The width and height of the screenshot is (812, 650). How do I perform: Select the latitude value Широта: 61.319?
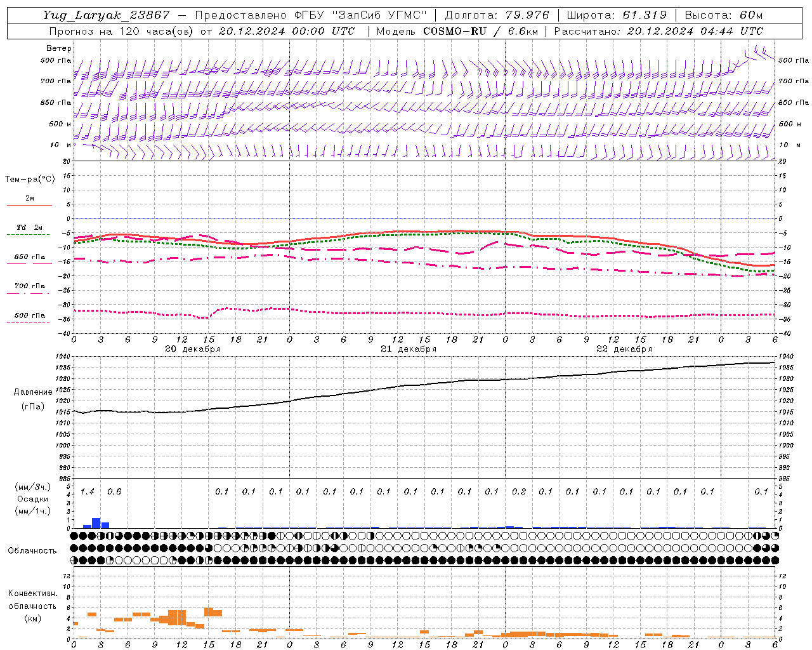point(617,15)
